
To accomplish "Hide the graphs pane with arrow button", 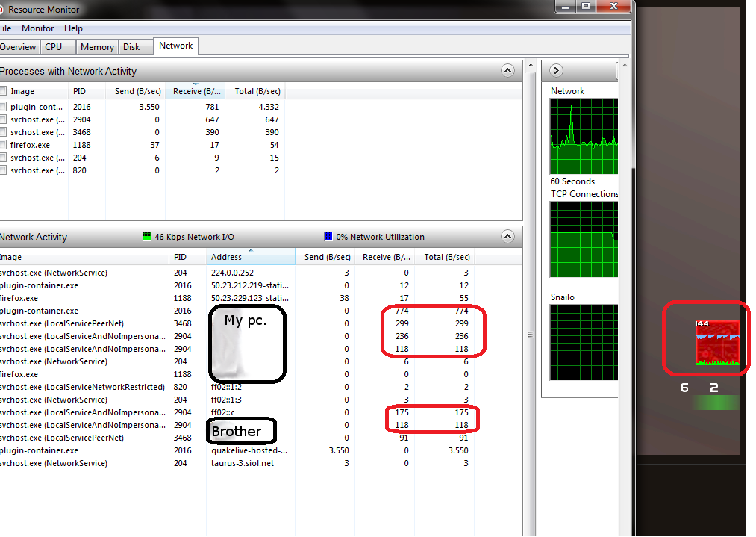I will click(x=555, y=70).
